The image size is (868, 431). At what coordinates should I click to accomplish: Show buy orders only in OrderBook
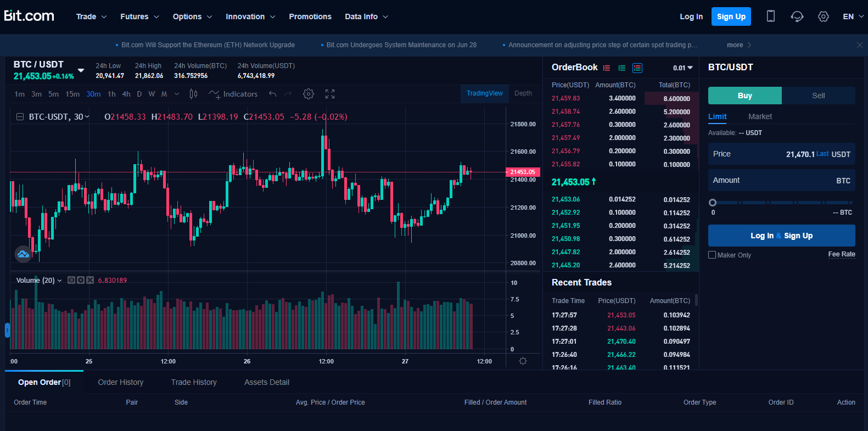coord(622,68)
